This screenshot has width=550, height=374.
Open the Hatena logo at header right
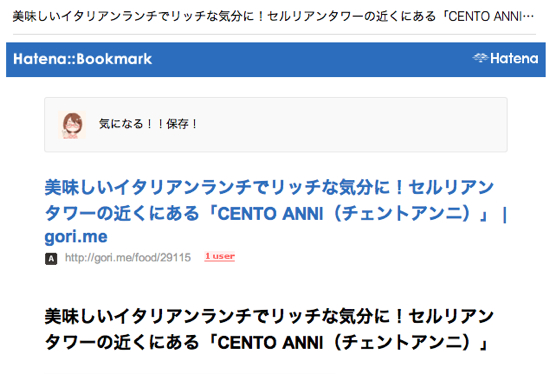pos(505,58)
